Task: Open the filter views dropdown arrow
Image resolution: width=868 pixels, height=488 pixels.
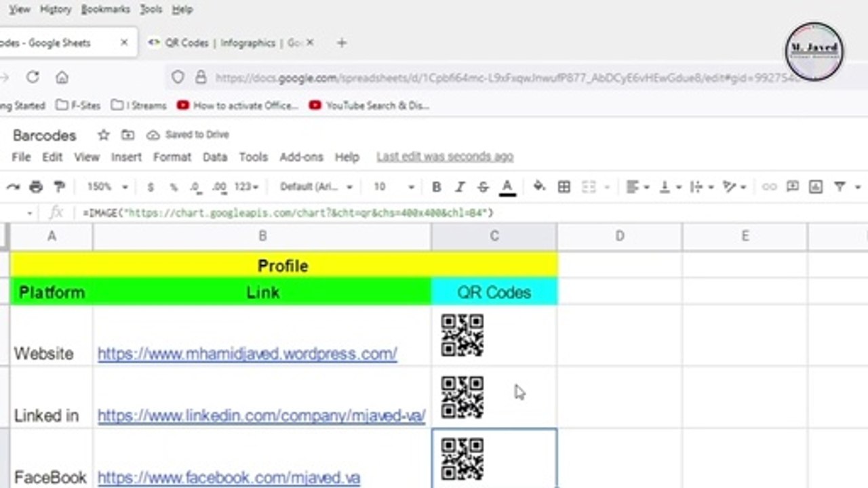Action: tap(858, 187)
